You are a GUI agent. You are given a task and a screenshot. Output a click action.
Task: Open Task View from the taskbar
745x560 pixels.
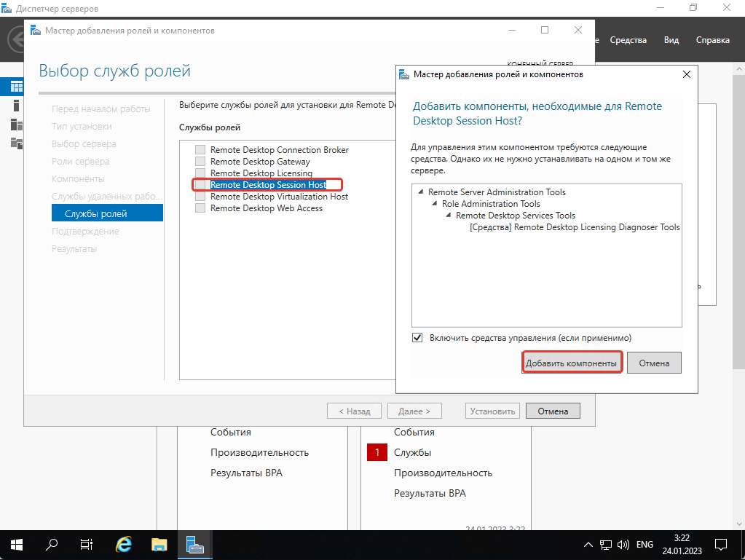(87, 544)
